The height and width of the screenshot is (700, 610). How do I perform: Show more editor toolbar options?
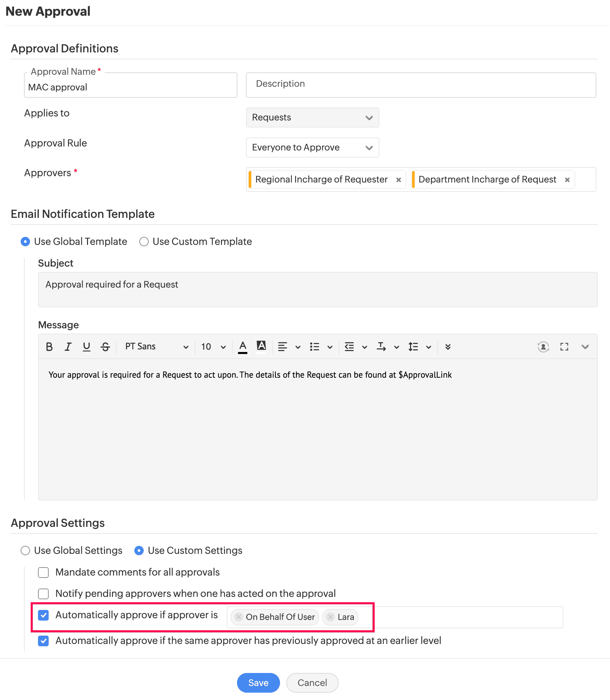[x=448, y=347]
